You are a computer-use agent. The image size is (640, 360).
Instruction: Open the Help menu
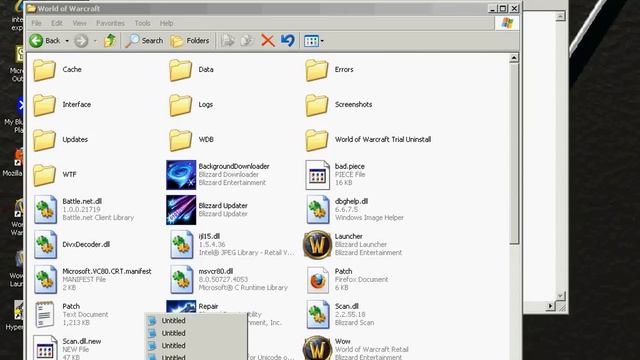tap(166, 23)
